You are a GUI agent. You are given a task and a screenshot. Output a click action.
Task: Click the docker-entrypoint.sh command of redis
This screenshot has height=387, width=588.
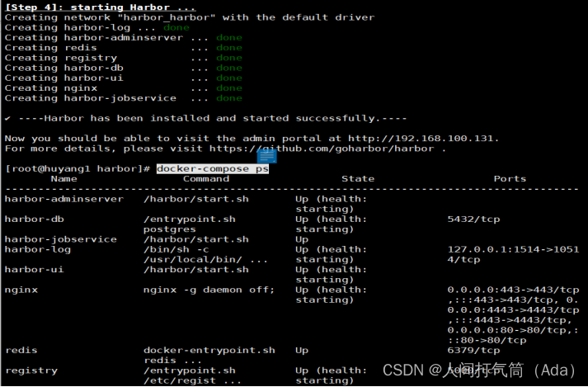pos(209,350)
